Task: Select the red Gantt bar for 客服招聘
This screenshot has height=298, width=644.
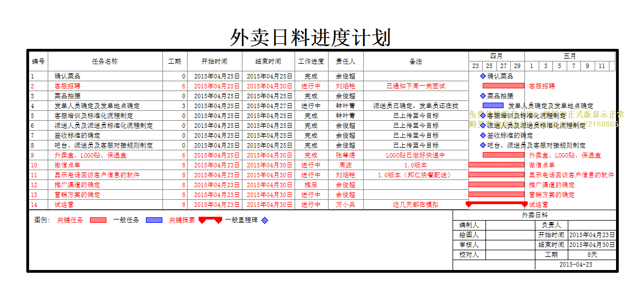Action: tap(504, 86)
